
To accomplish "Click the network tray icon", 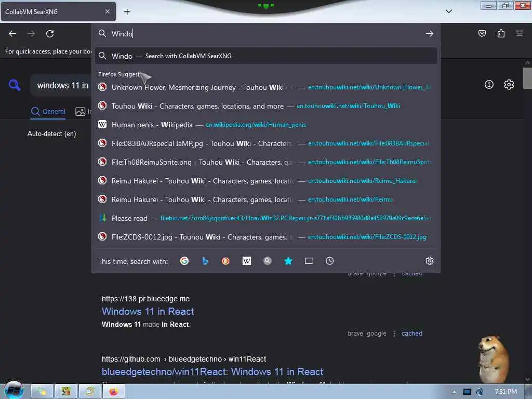I will pos(467,392).
